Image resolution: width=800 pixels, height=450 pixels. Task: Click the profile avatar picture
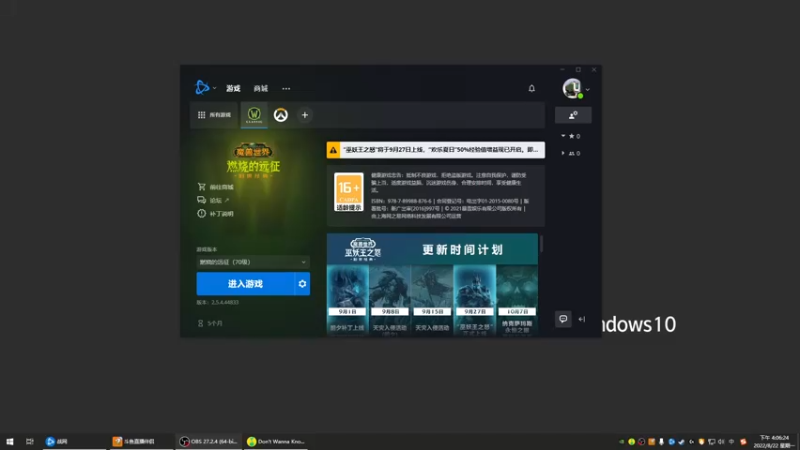(572, 88)
